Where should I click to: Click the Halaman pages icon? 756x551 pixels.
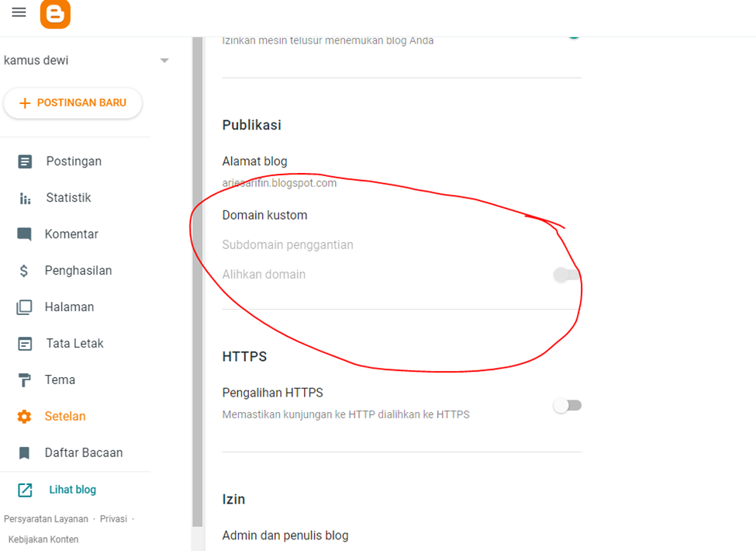(x=24, y=307)
